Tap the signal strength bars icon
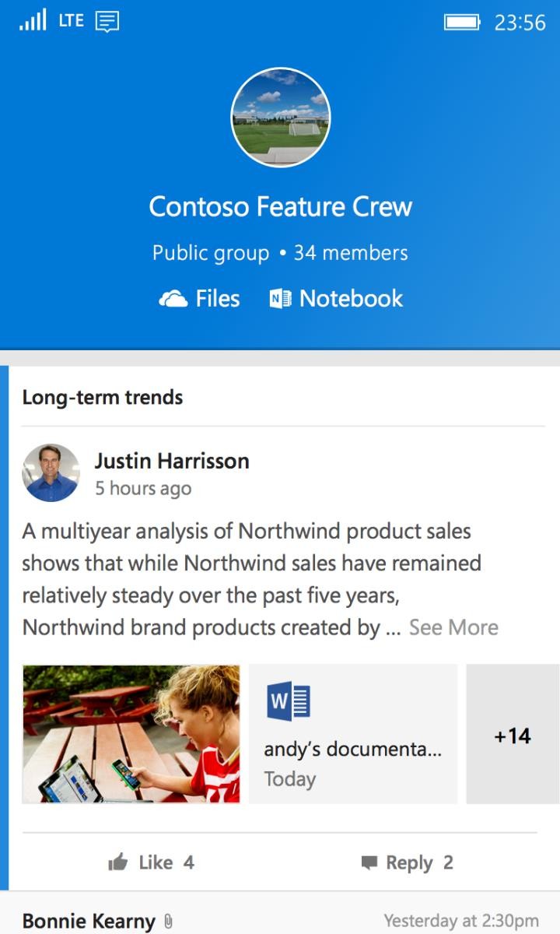This screenshot has width=560, height=934. 33,20
